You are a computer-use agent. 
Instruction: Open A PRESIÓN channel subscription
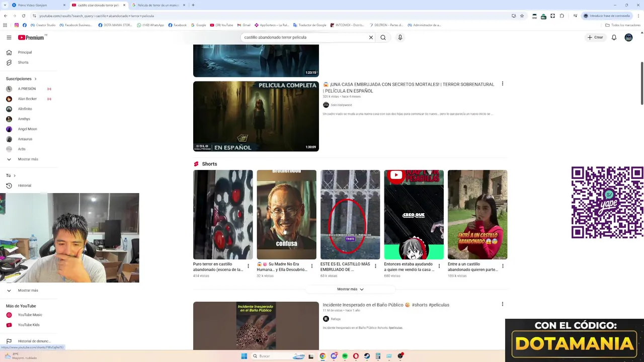(28, 88)
